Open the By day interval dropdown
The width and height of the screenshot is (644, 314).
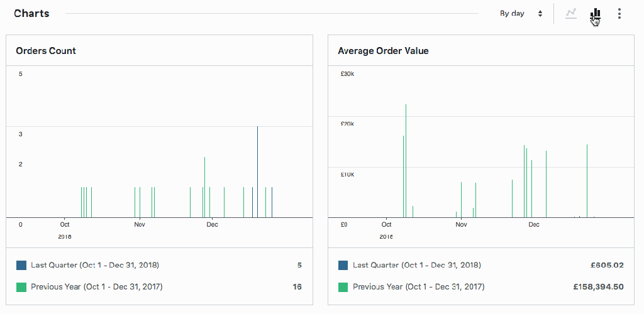pyautogui.click(x=521, y=13)
